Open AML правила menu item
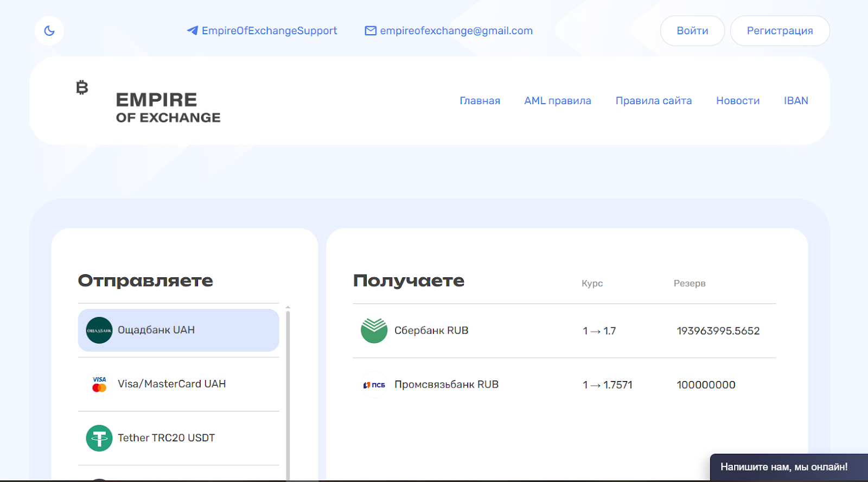868x482 pixels. 557,101
